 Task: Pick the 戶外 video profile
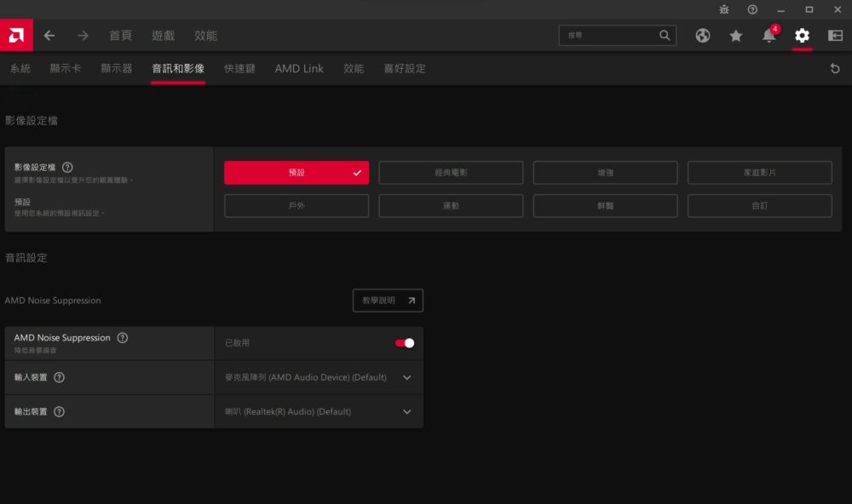[x=296, y=206]
